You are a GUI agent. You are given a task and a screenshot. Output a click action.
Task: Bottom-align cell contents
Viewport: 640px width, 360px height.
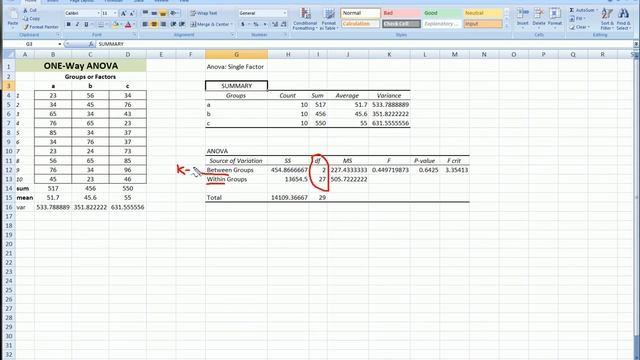[163, 13]
